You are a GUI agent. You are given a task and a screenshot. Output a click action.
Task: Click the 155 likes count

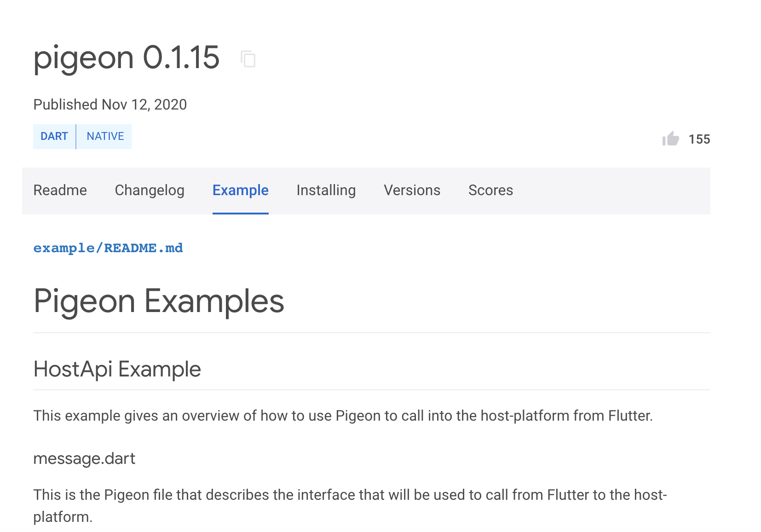[x=699, y=139]
